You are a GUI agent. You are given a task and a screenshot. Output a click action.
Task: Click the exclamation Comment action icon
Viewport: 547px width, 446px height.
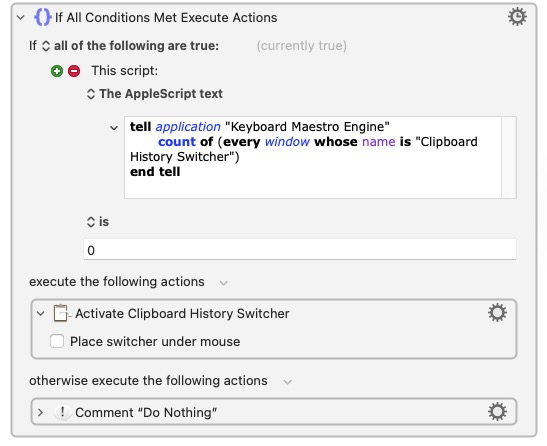[x=62, y=412]
